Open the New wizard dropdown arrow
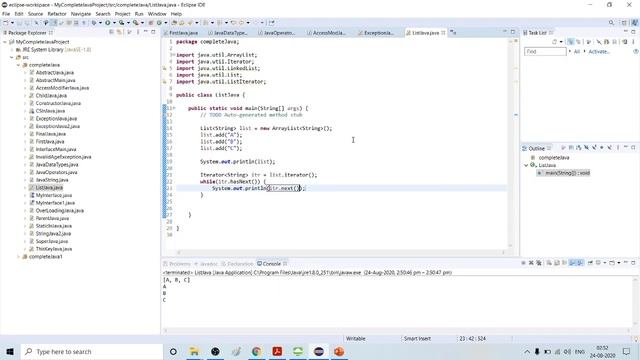Viewport: 640px width, 360px height. pyautogui.click(x=12, y=23)
